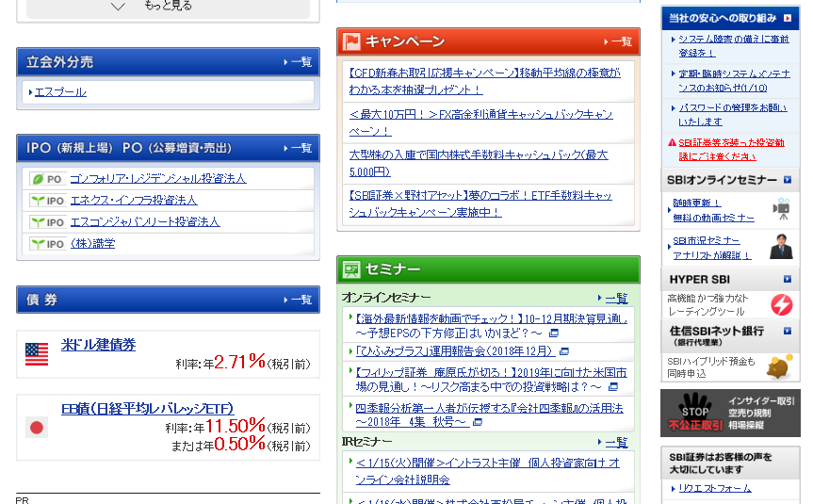813x504 pixels.
Task: Click the セミナー presentation icon
Action: point(351,269)
